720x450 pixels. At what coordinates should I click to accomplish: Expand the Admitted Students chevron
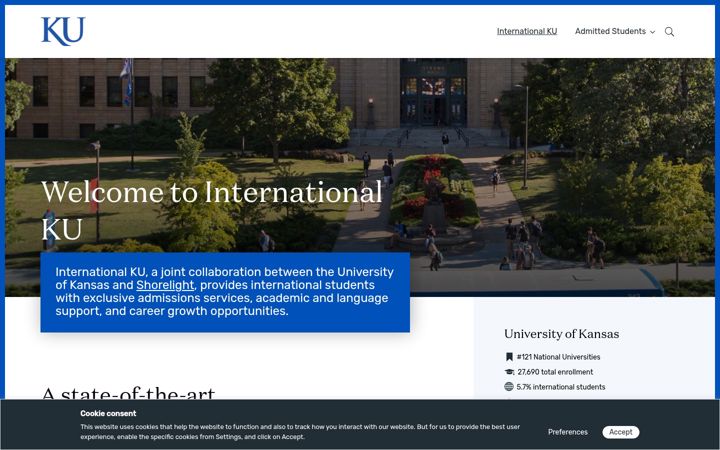652,32
